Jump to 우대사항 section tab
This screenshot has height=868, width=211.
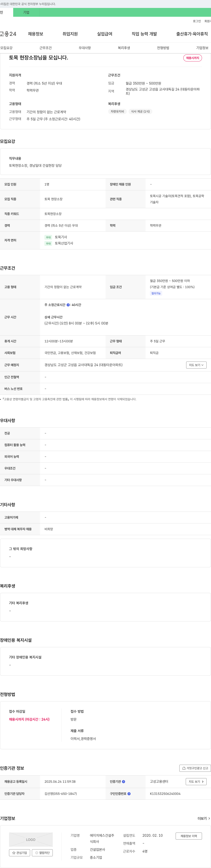(85, 48)
